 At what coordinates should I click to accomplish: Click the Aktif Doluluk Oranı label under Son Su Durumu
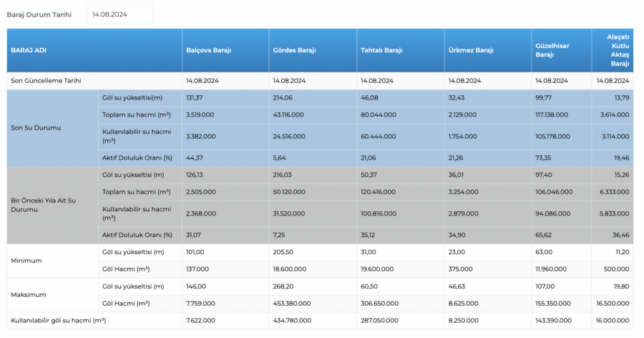(137, 158)
